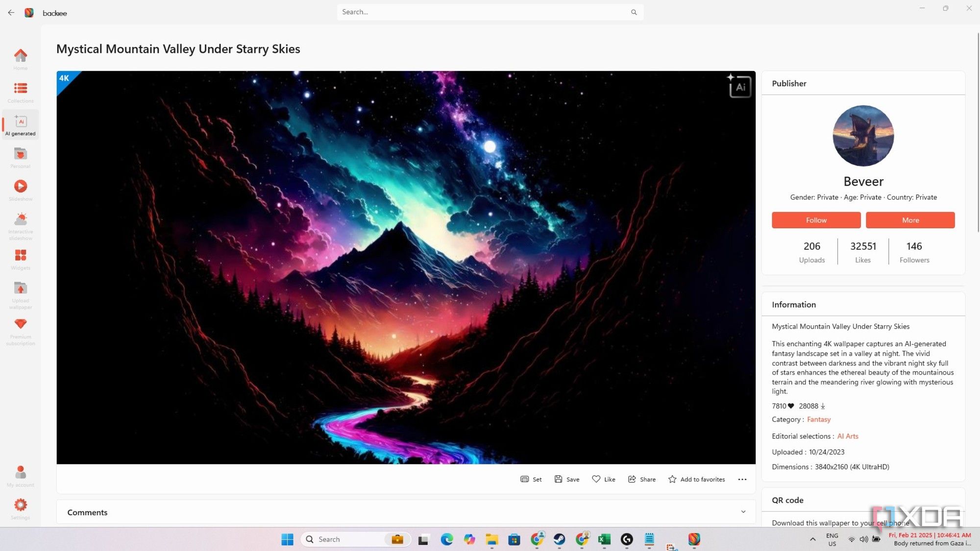Viewport: 980px width, 551px height.
Task: Open the Home section in sidebar
Action: coord(21,59)
